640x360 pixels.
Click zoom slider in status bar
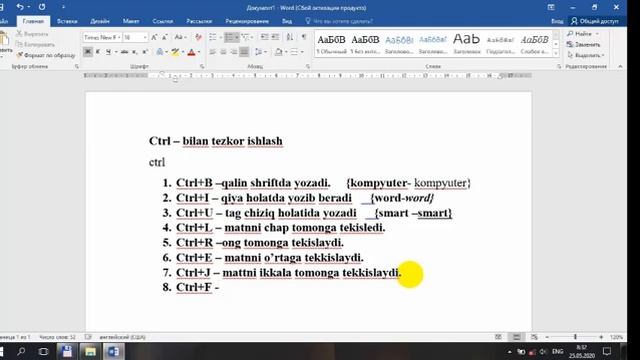(575, 337)
